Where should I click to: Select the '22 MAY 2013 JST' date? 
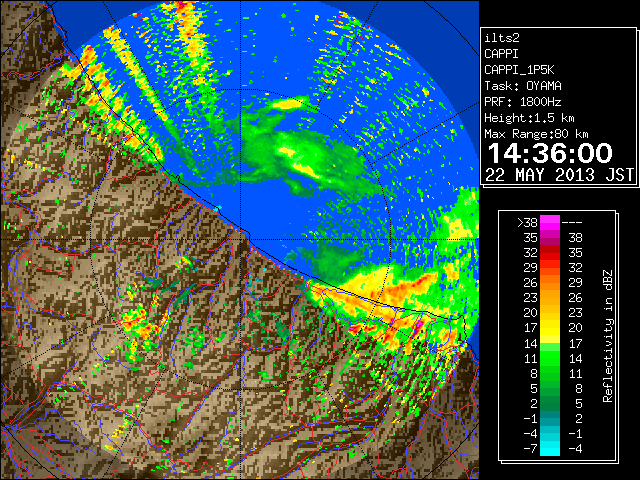559,175
